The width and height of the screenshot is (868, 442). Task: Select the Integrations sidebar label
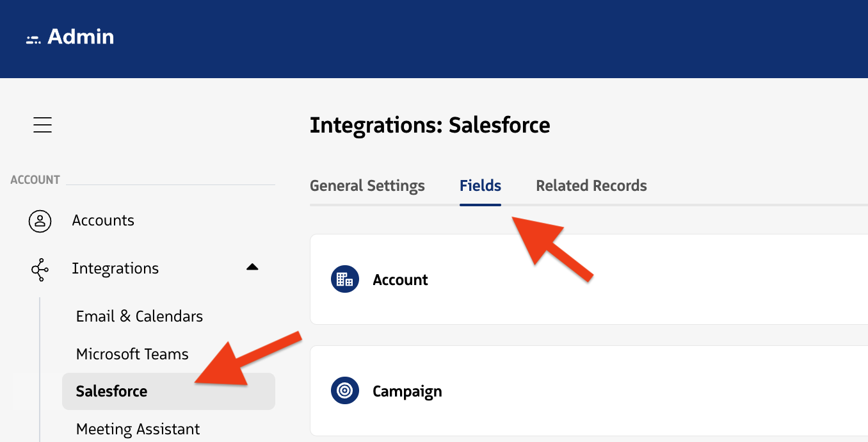115,268
